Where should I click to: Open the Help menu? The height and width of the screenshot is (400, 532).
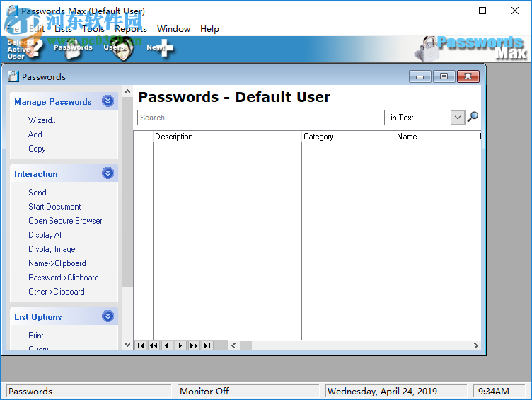click(209, 29)
